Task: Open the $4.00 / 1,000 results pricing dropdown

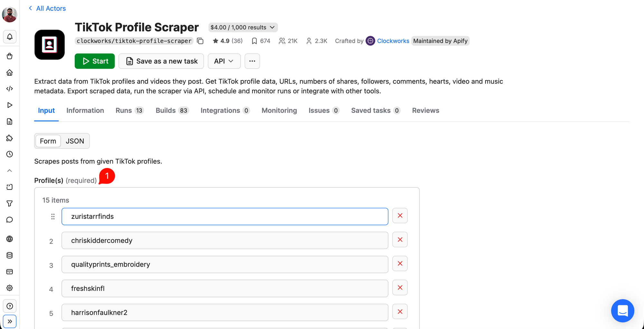Action: tap(243, 27)
